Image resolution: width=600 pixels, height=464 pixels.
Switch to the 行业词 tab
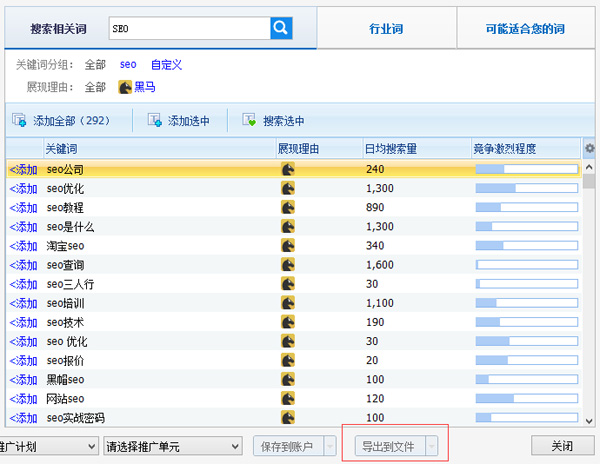(x=386, y=30)
